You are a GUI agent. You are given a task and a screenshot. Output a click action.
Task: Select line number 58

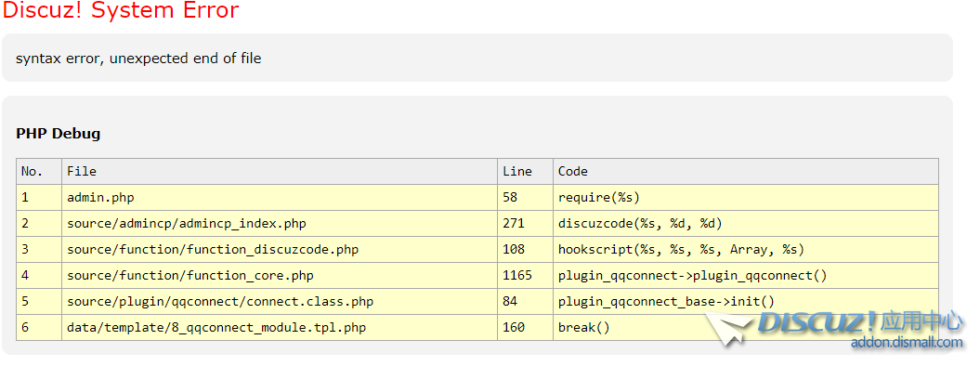[x=510, y=198]
